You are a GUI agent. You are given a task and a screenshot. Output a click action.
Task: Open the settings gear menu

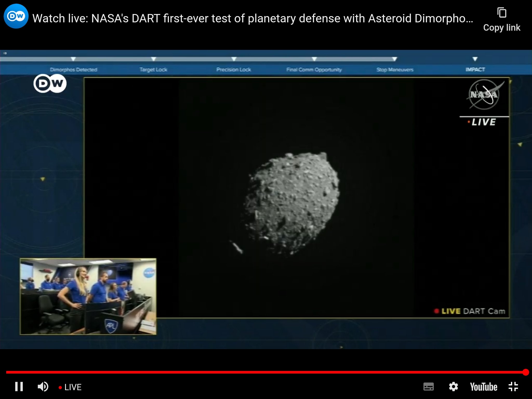tap(453, 387)
